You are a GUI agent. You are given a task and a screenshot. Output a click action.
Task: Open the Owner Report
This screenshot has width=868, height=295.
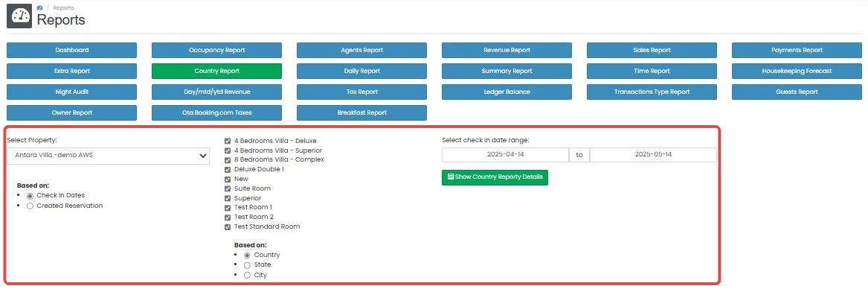71,112
